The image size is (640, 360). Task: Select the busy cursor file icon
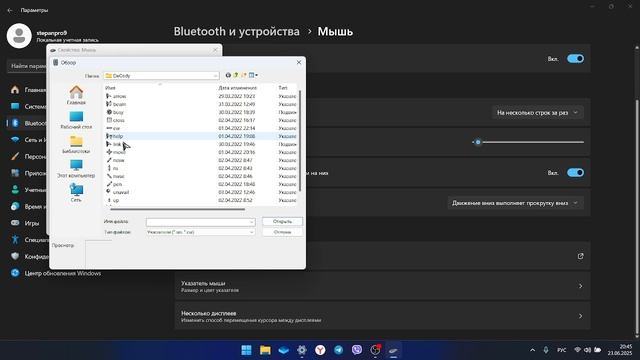pos(109,112)
